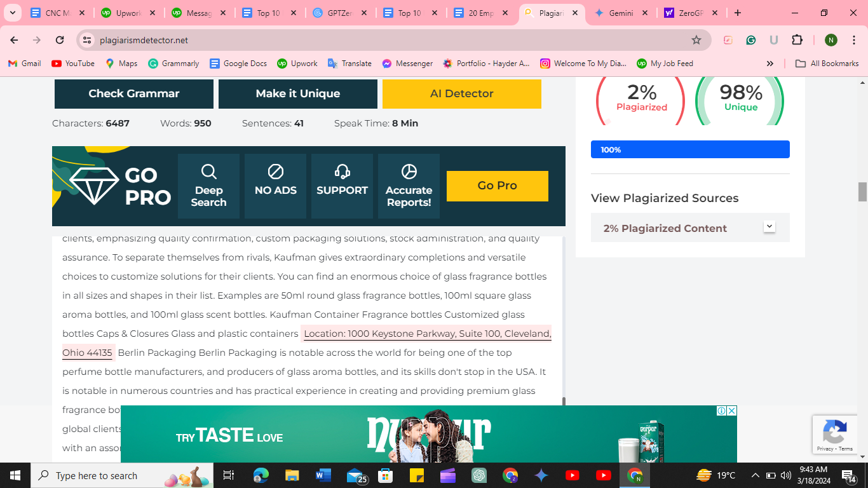This screenshot has height=488, width=868.
Task: Click the AI Detector button
Action: pyautogui.click(x=462, y=93)
